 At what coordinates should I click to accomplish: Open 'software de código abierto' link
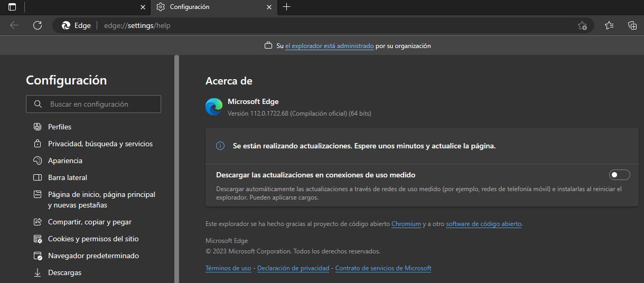[484, 224]
